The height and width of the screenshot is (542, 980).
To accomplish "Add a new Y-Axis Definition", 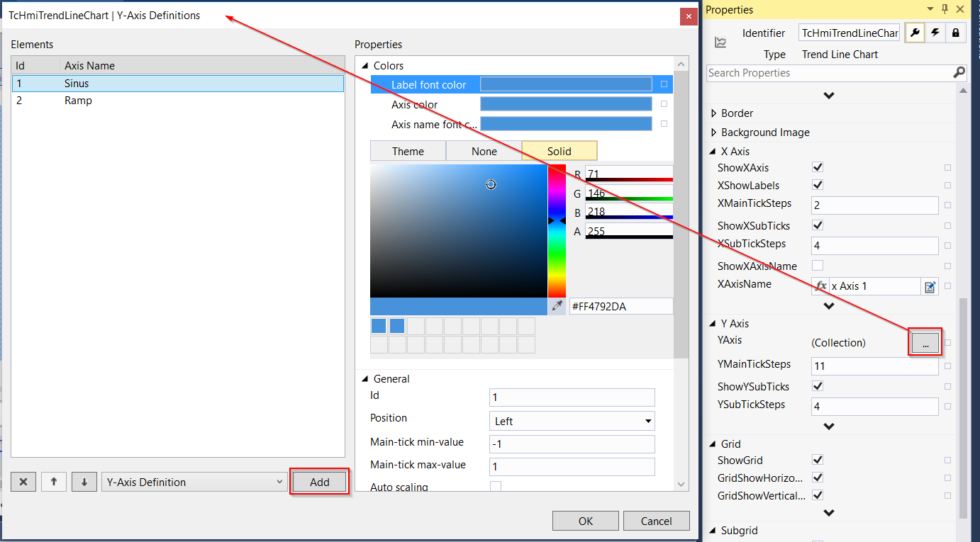I will [320, 482].
